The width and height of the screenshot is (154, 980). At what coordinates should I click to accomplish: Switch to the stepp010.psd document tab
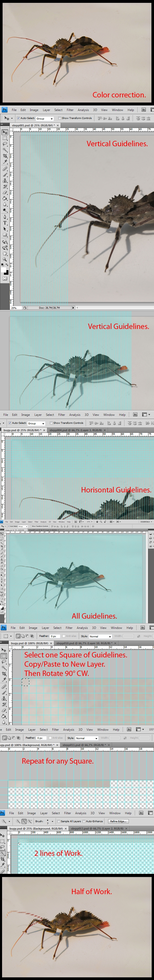coord(84,643)
